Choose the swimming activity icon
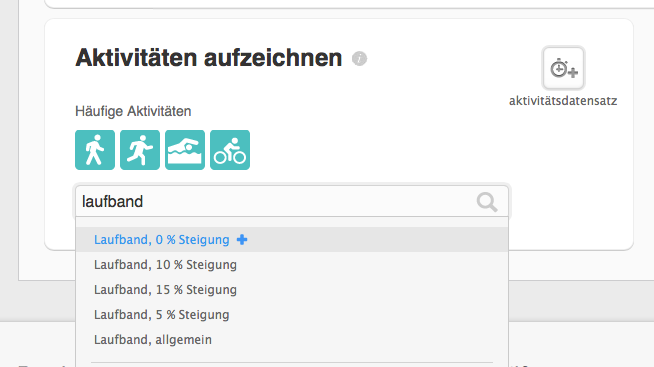This screenshot has height=367, width=654. [x=185, y=150]
